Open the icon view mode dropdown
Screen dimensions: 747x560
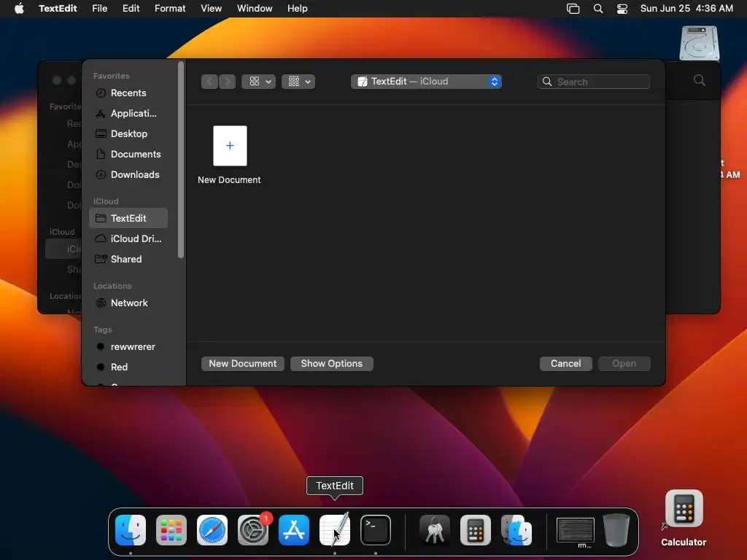click(x=259, y=82)
